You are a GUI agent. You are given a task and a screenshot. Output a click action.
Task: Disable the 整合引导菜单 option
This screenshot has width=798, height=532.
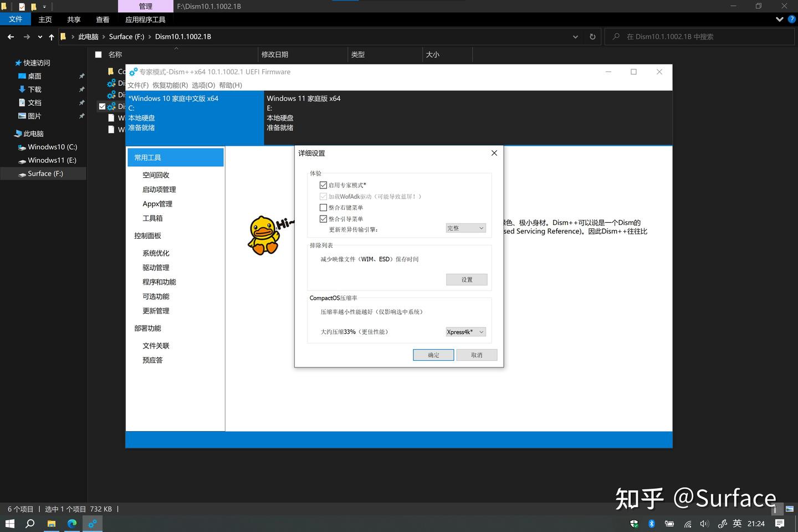(323, 218)
